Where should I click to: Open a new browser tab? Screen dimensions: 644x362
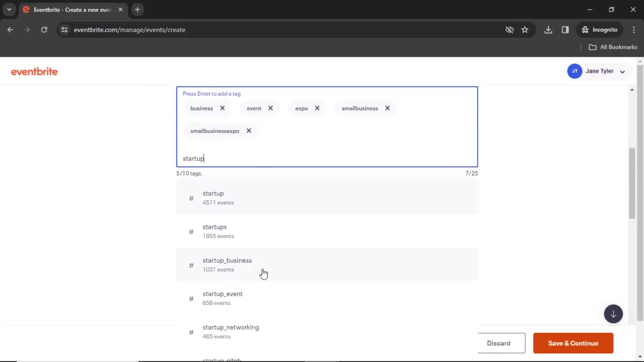[x=138, y=10]
